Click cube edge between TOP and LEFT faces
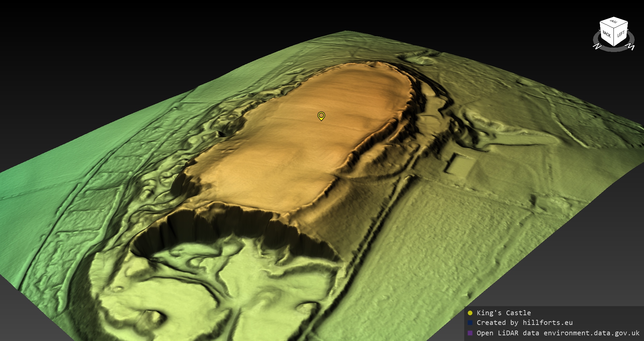The image size is (644, 341). (621, 24)
